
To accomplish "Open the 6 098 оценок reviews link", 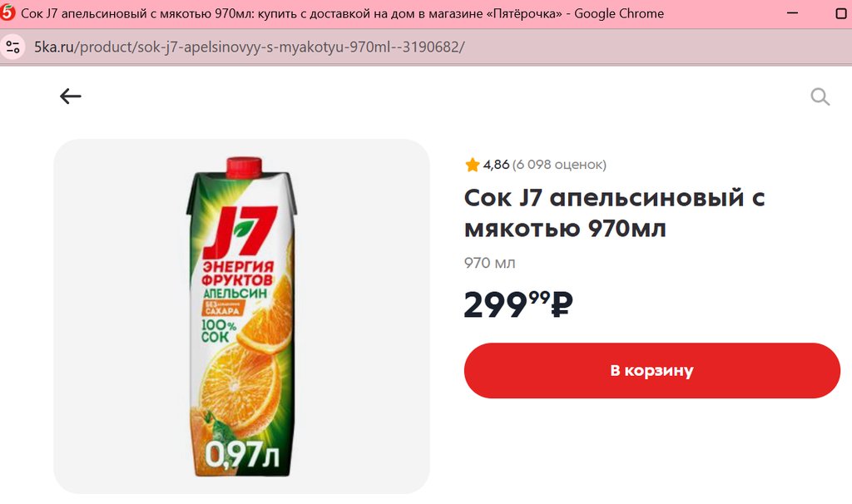I will tap(559, 165).
